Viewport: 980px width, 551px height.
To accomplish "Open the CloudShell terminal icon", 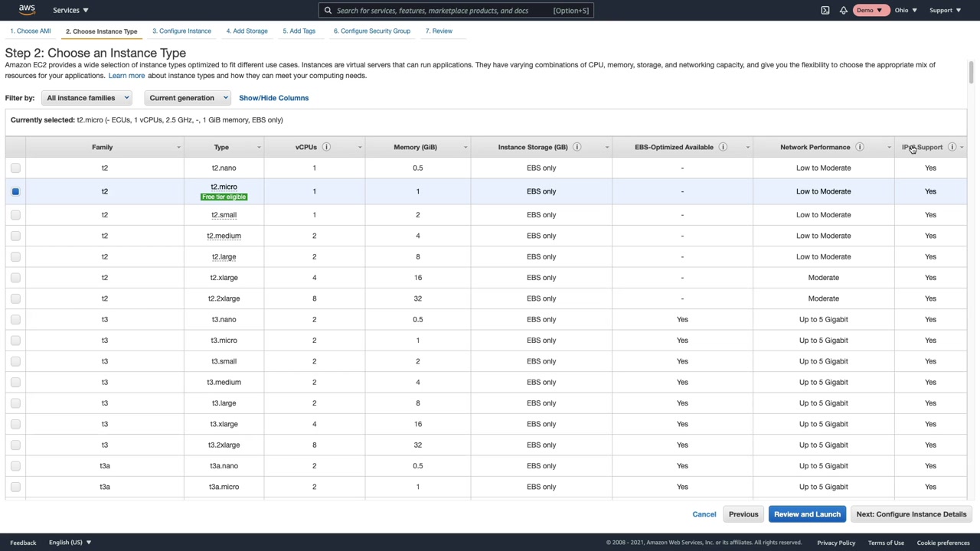I will 825,10.
